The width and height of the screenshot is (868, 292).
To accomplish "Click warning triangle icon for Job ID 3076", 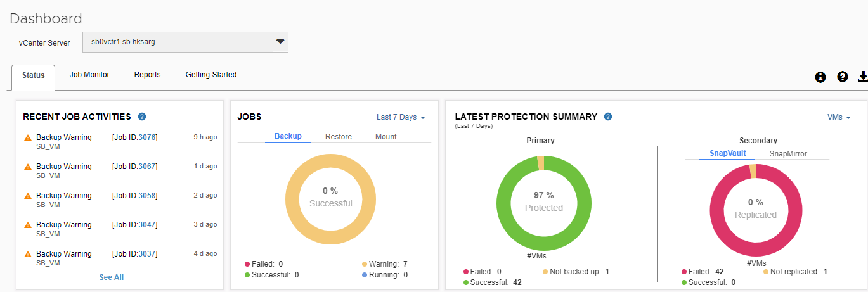I will click(28, 137).
